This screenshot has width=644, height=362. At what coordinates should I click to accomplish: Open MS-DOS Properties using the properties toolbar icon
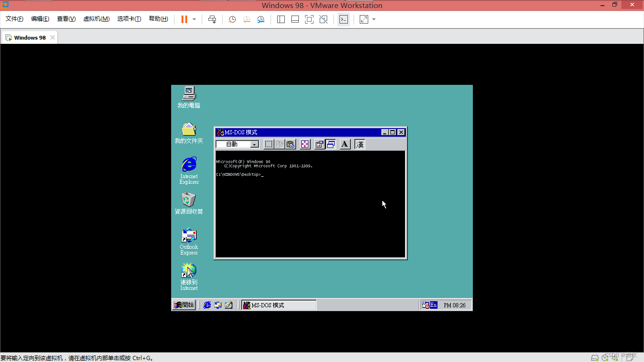tap(320, 144)
